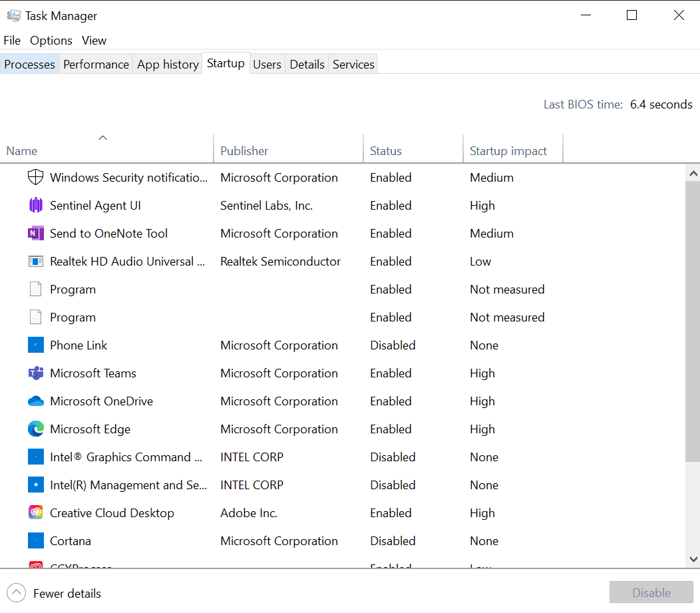
Task: Click the Cortana blue icon
Action: tap(36, 540)
